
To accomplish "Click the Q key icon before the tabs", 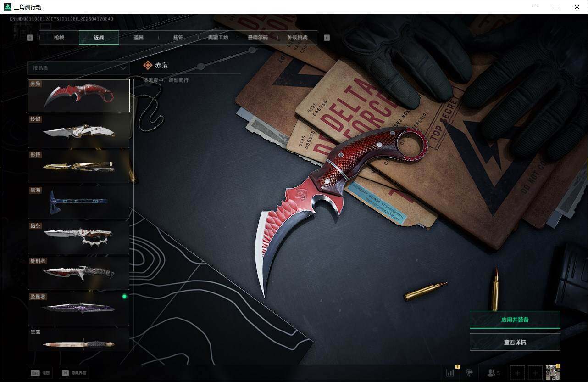I will [30, 38].
